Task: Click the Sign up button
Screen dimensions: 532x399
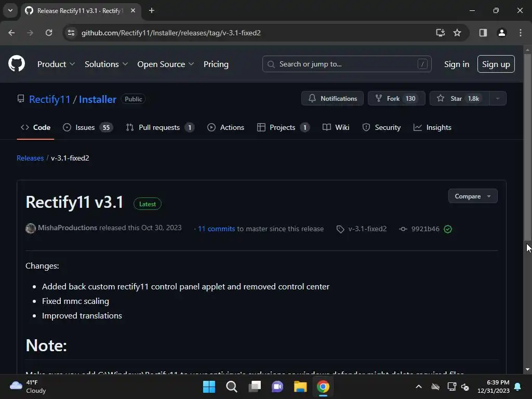Action: [x=496, y=64]
